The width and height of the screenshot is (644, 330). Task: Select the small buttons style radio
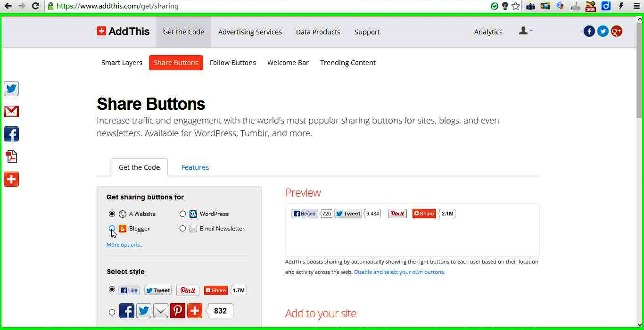[x=112, y=289]
